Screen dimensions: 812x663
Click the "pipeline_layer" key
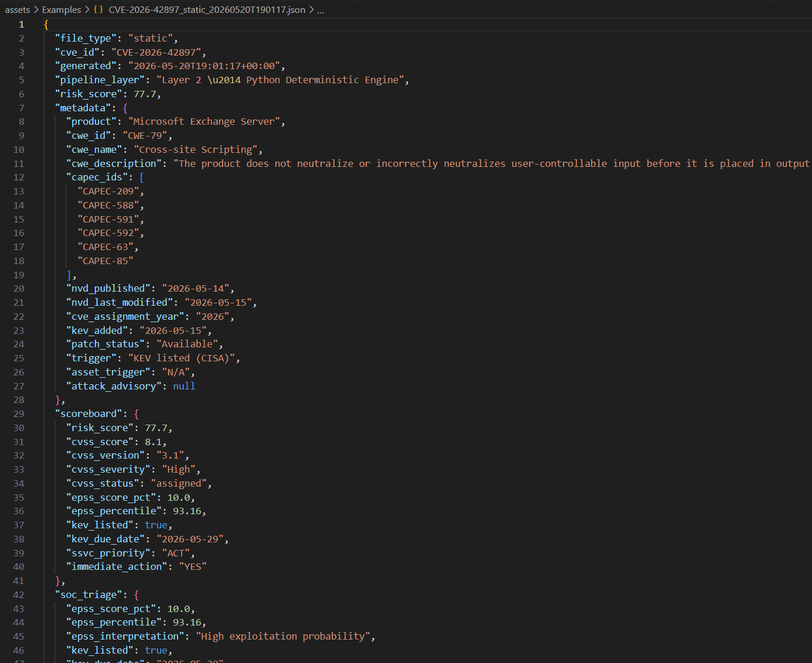(x=100, y=80)
